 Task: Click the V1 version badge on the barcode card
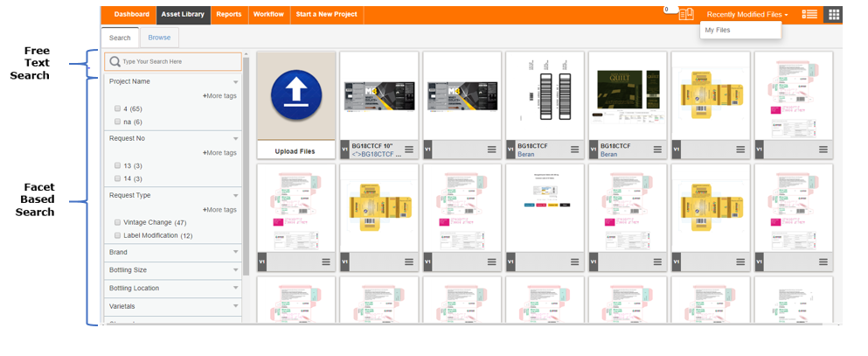(510, 150)
